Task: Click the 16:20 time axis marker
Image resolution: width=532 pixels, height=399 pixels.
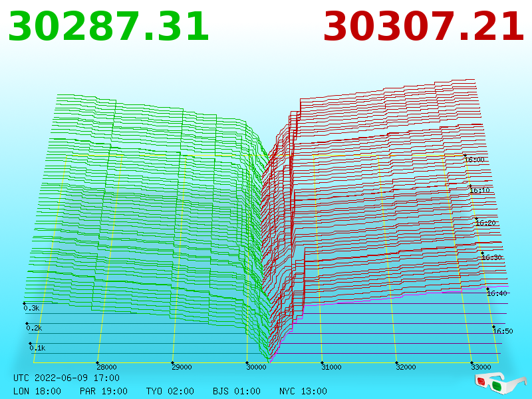Action: 485,223
